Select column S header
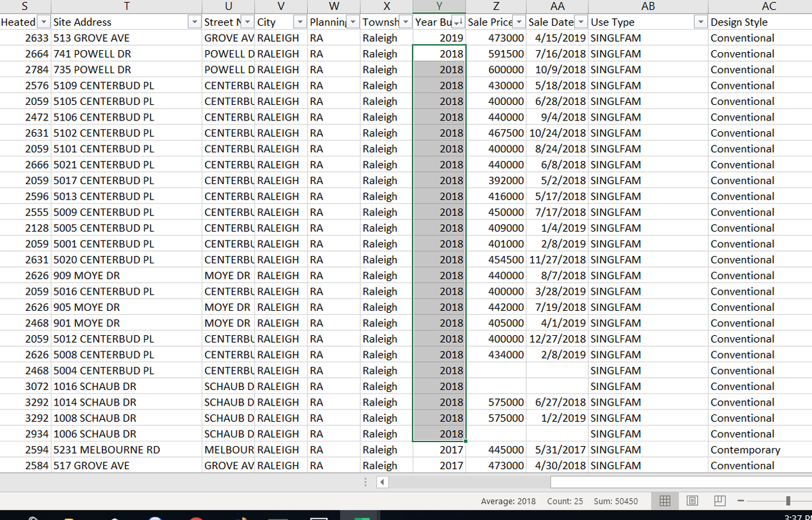The image size is (812, 520). (x=25, y=7)
